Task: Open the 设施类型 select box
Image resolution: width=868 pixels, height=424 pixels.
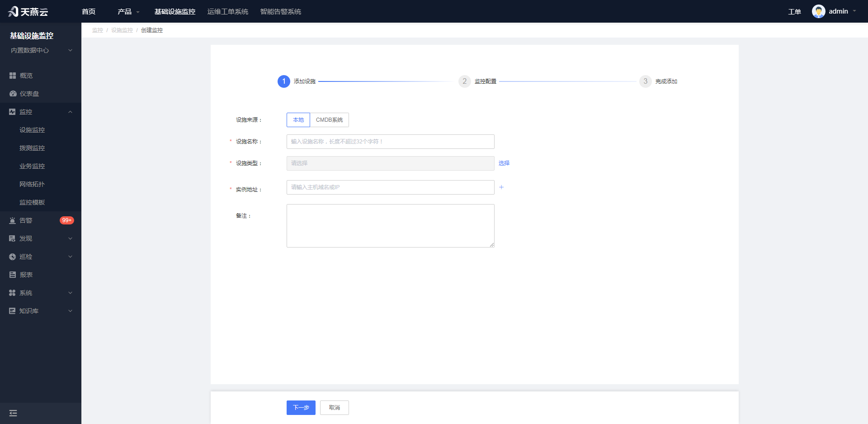Action: (391, 163)
